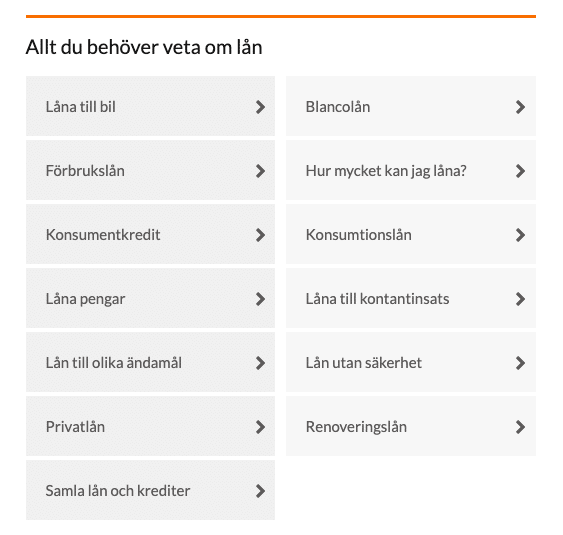Go to Låna pengar
The image size is (563, 535).
150,298
